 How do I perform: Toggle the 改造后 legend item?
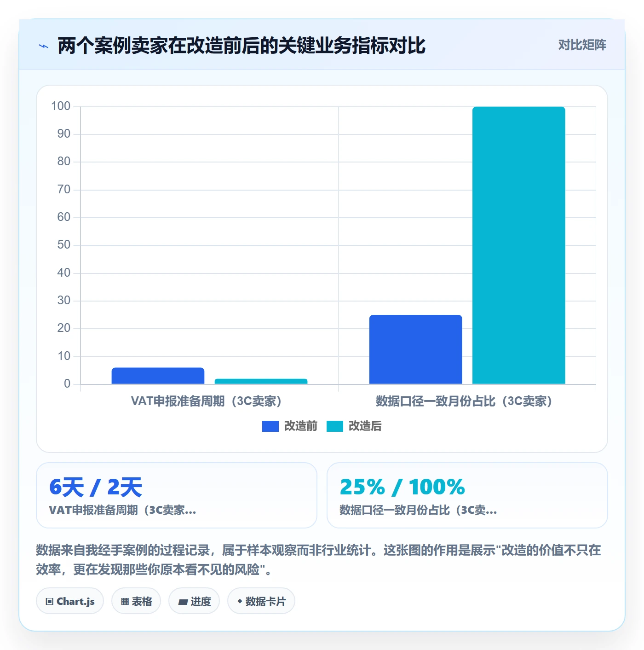click(x=354, y=426)
